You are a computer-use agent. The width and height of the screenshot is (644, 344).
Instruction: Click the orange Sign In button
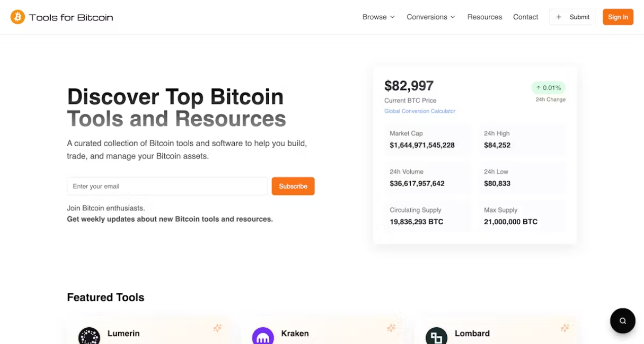tap(618, 17)
